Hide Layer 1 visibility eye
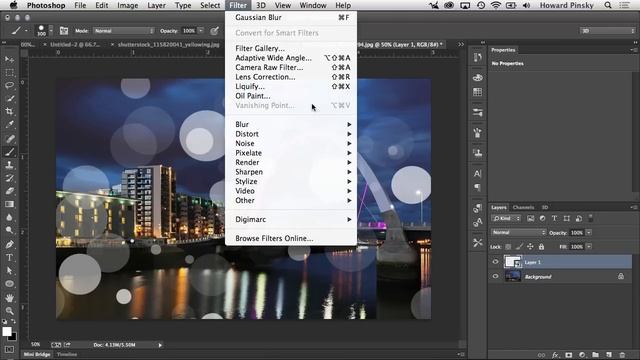Viewport: 640px width, 360px height. coord(496,262)
